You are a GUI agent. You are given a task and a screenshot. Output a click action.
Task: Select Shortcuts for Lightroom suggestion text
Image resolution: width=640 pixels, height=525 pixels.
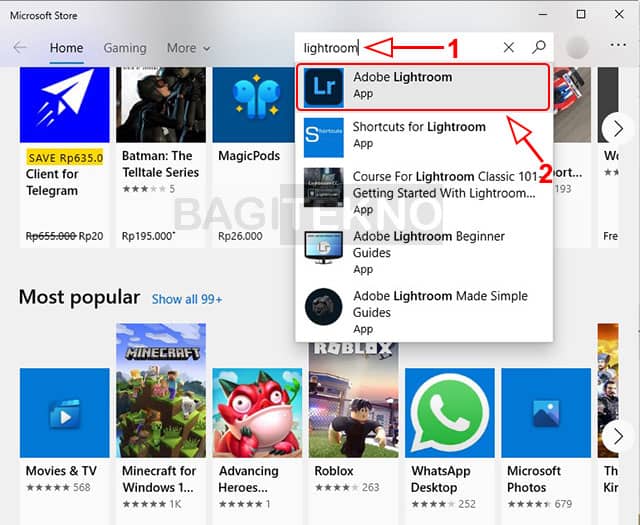pos(419,127)
